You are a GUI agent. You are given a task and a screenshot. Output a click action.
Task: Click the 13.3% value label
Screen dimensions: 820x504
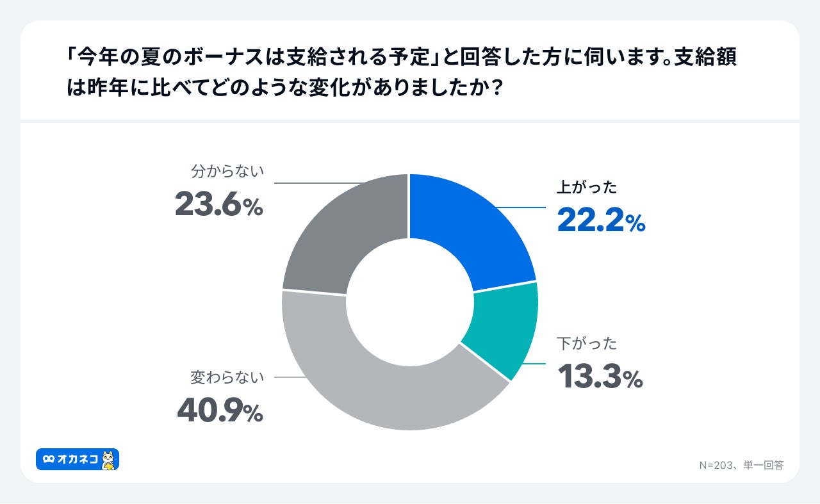point(600,377)
